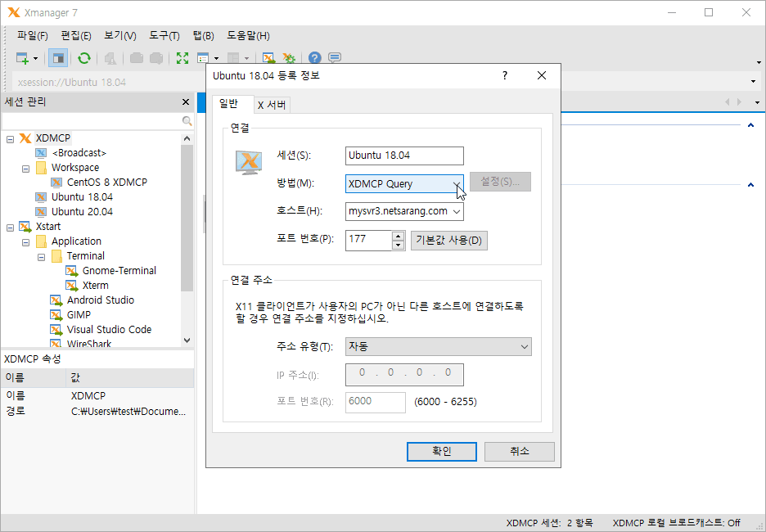Click the CentOS 8 XDMCP session icon
Viewport: 766px width, 532px height.
[x=56, y=183]
